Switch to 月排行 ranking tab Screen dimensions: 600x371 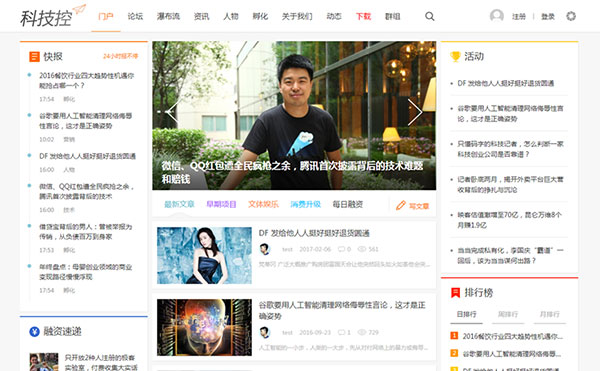point(549,314)
